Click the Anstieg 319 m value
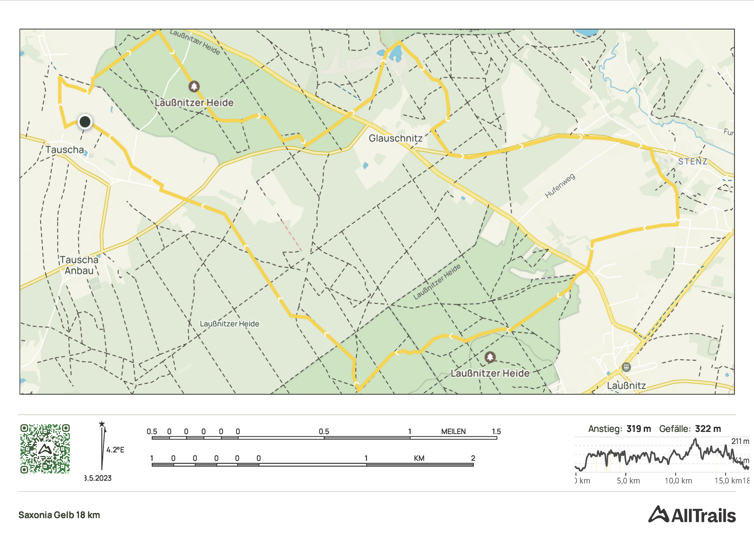Viewport: 754px width, 560px height. [x=638, y=429]
